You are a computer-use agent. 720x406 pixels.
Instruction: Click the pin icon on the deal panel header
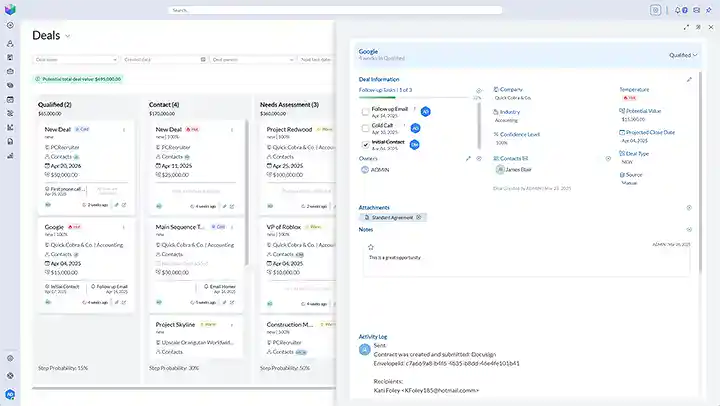tap(698, 28)
